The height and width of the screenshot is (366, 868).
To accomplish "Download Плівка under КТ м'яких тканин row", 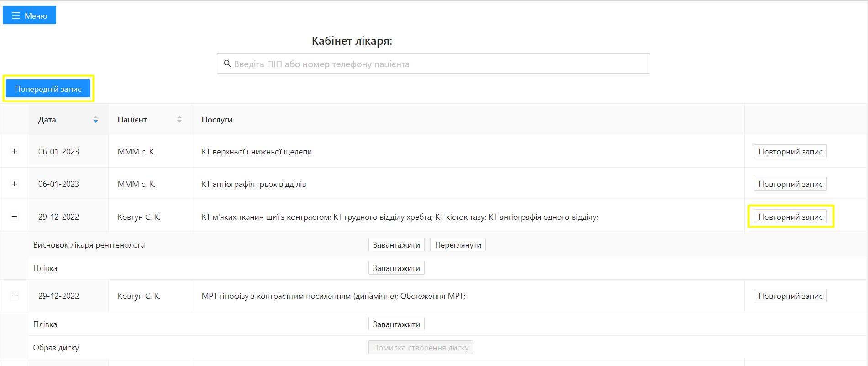I will pyautogui.click(x=396, y=268).
